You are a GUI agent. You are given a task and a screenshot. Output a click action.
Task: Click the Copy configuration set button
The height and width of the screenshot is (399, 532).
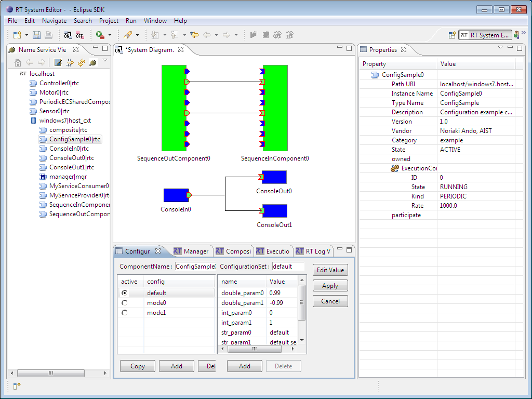pos(137,366)
